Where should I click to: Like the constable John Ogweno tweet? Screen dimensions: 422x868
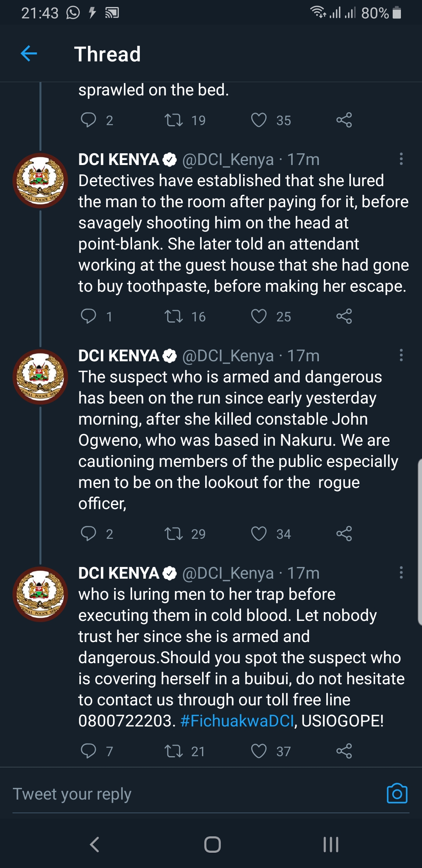coord(259,533)
